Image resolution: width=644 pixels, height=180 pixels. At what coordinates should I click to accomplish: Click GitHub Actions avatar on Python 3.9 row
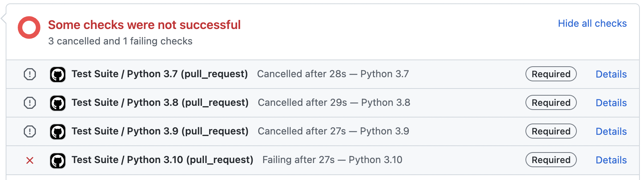58,132
